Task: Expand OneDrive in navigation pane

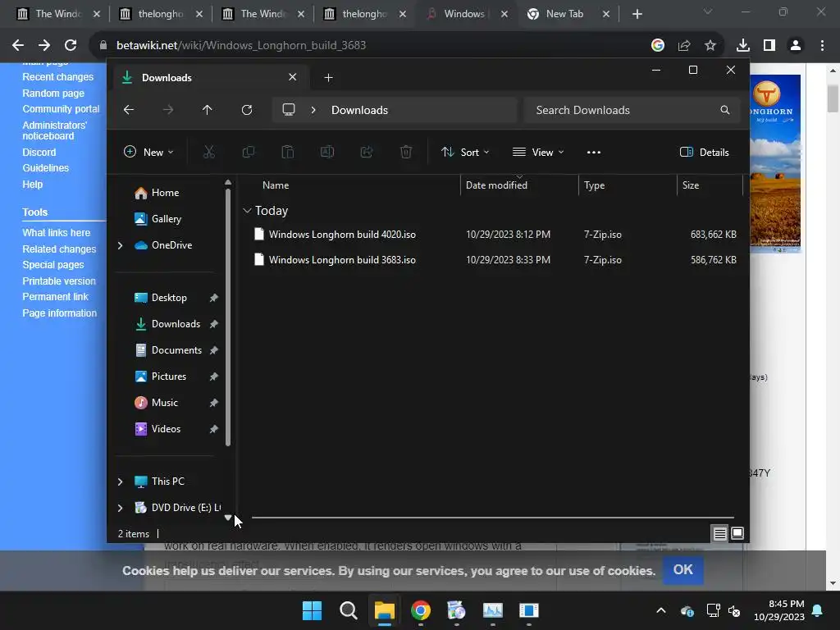Action: click(120, 245)
